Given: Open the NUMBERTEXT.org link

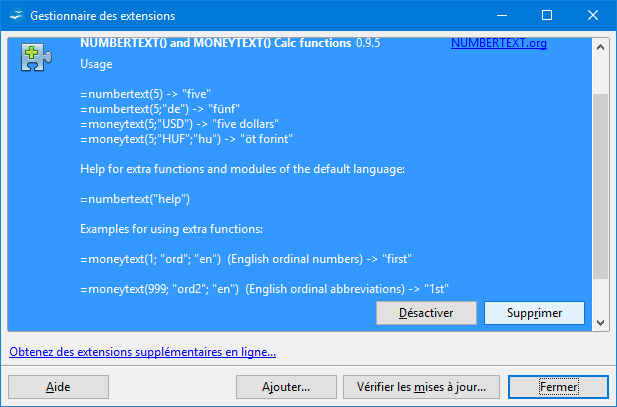Looking at the screenshot, I should [x=499, y=43].
